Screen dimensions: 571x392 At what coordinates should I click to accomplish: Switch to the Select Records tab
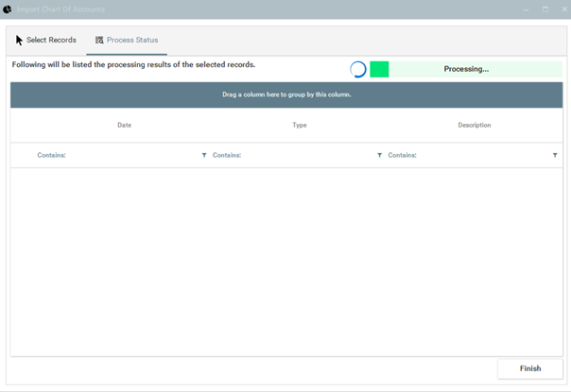pyautogui.click(x=50, y=41)
